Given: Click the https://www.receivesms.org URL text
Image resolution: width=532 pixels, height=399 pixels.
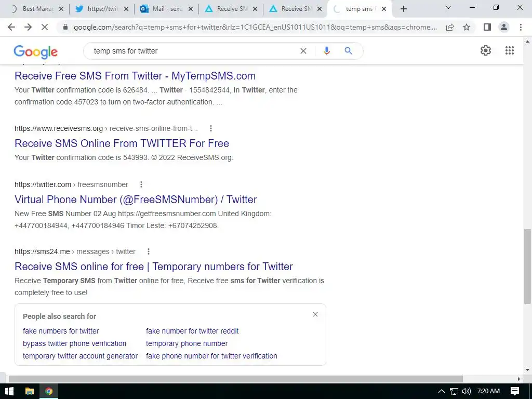Looking at the screenshot, I should pyautogui.click(x=59, y=128).
